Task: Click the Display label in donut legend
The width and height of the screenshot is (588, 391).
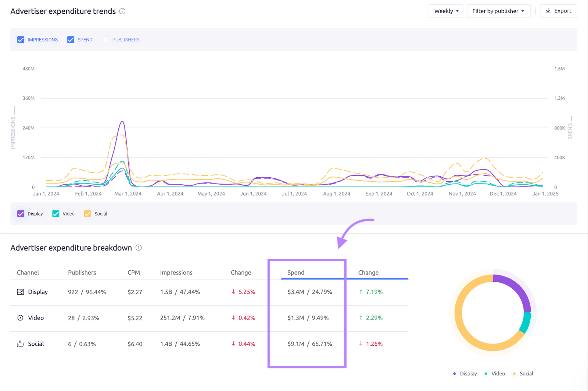Action: click(469, 374)
